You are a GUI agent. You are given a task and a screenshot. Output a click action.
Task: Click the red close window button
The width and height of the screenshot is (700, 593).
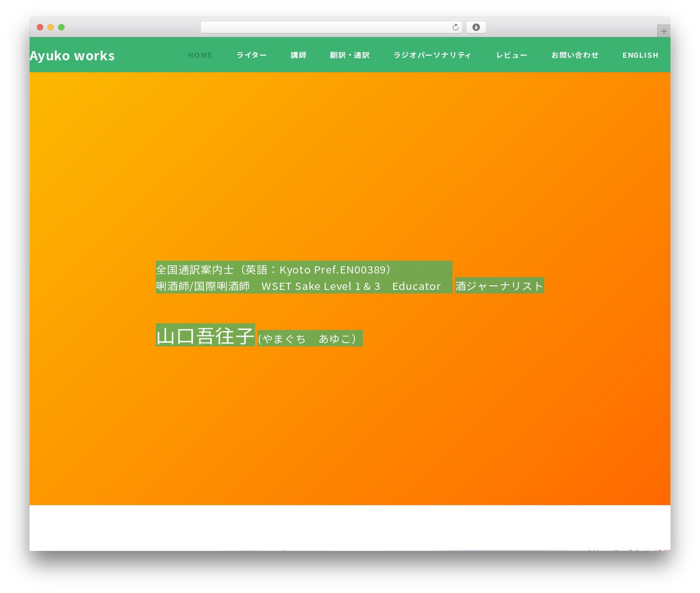[40, 27]
